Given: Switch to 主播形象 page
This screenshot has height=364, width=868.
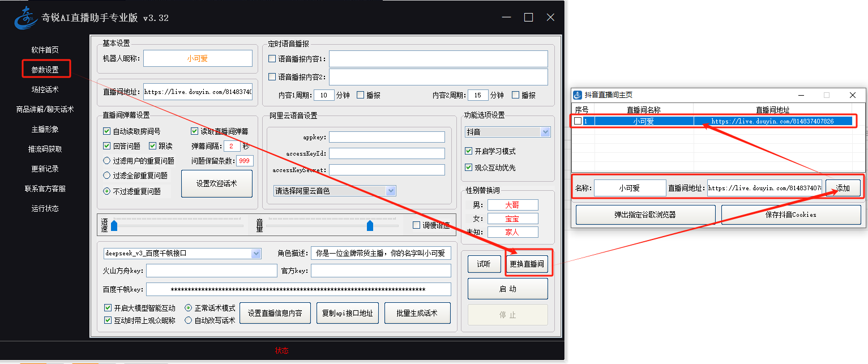Looking at the screenshot, I should [45, 129].
